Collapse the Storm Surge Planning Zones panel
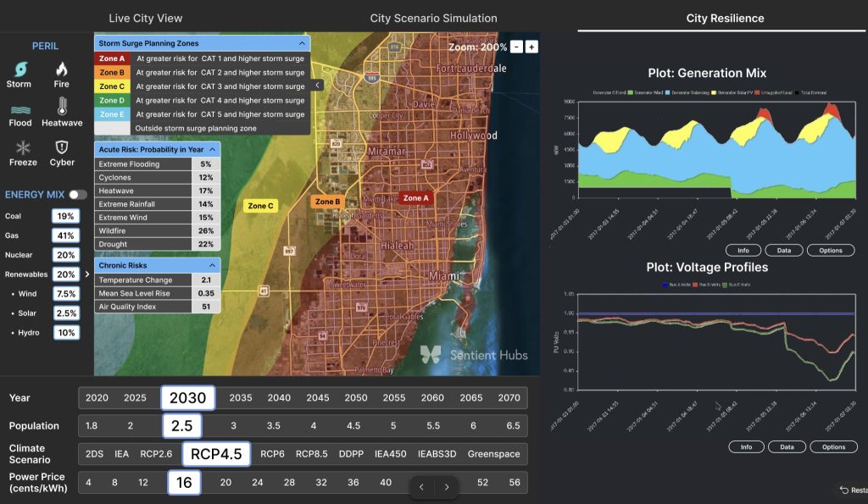The width and height of the screenshot is (868, 504). pos(302,43)
